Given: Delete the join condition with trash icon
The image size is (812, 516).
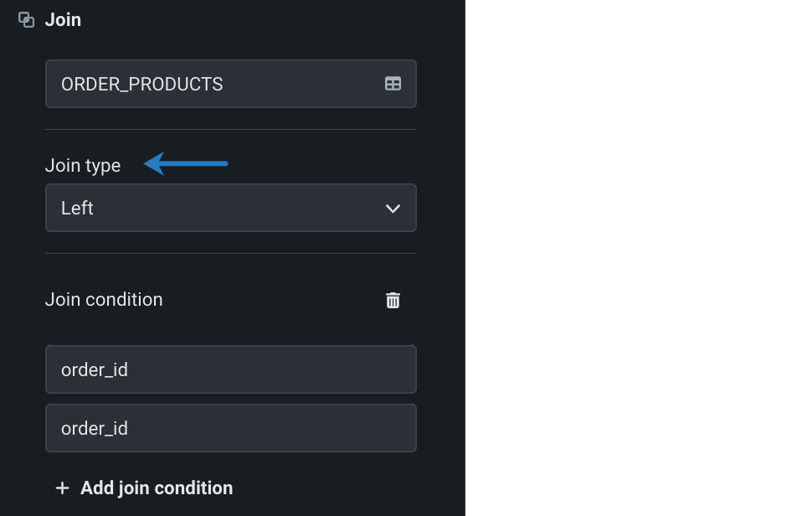Looking at the screenshot, I should pos(393,300).
